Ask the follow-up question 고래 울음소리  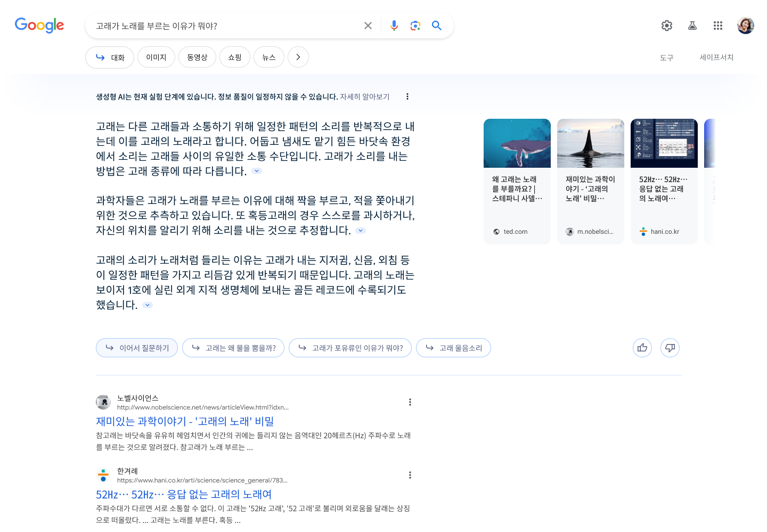tap(453, 347)
